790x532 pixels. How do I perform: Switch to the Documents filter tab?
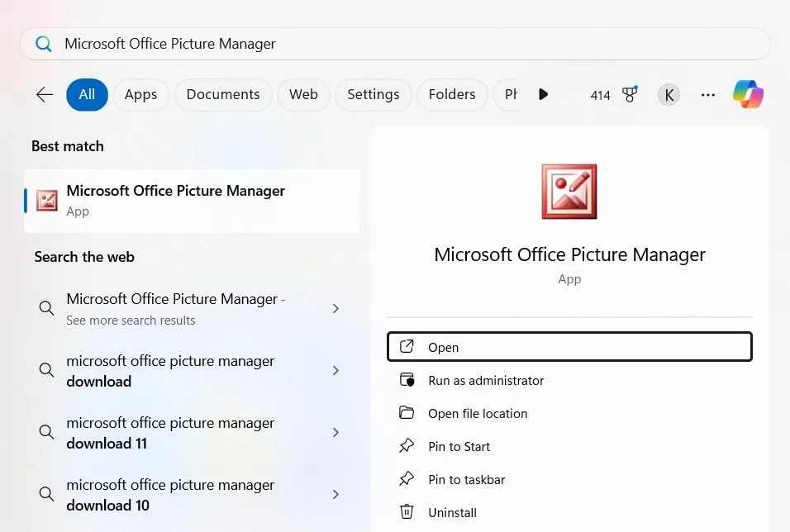click(222, 94)
